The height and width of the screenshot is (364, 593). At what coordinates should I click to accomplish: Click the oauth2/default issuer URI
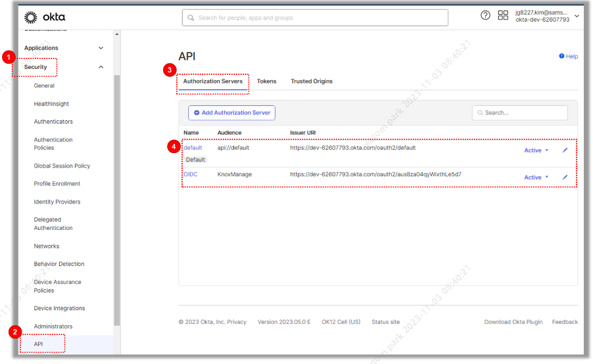pos(353,148)
